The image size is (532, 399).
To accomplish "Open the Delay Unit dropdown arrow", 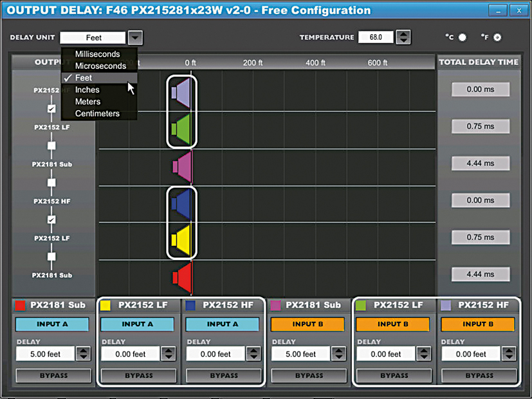I will (x=135, y=37).
